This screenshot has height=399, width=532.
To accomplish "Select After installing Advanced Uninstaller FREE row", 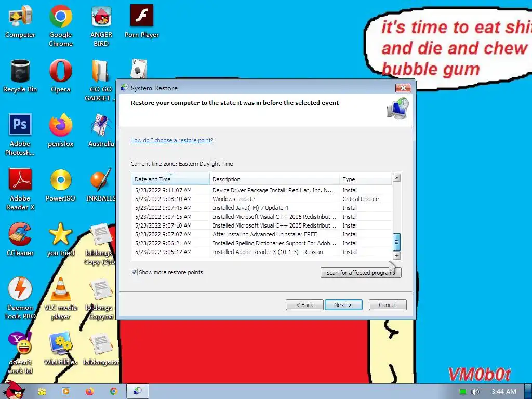I will (262, 234).
